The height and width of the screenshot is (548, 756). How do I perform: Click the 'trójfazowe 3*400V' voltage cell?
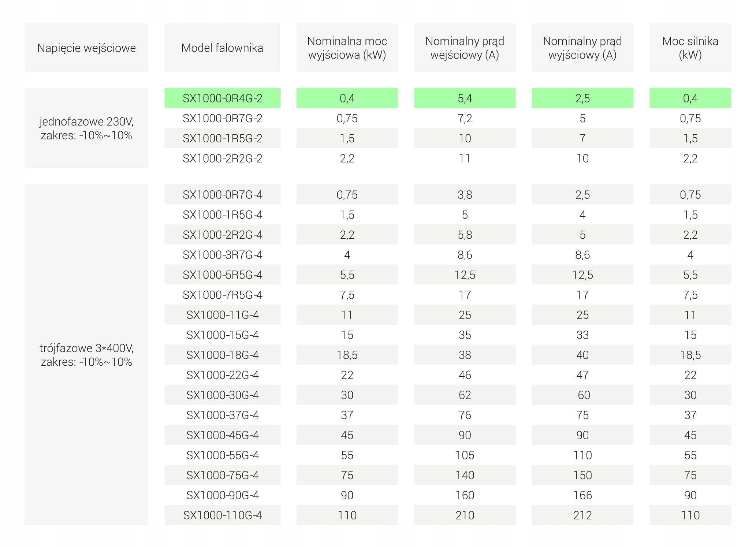[86, 354]
